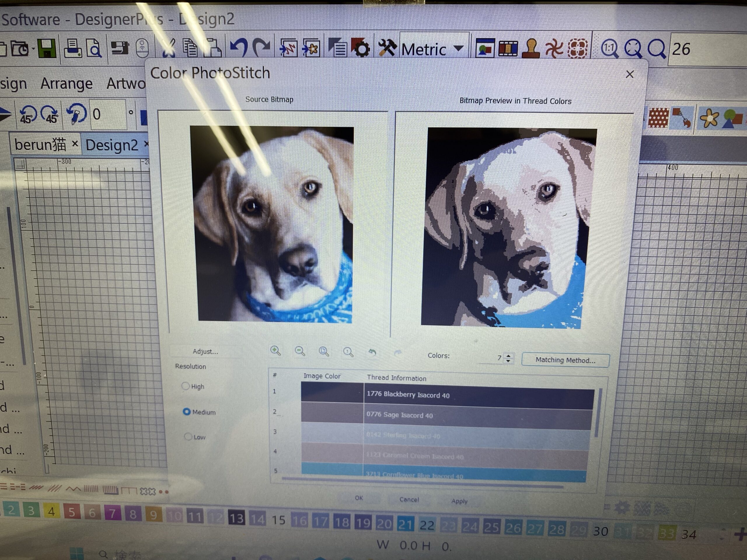Select color swatch 13 in bottom palette
Viewport: 747px width, 560px height.
pos(237,518)
